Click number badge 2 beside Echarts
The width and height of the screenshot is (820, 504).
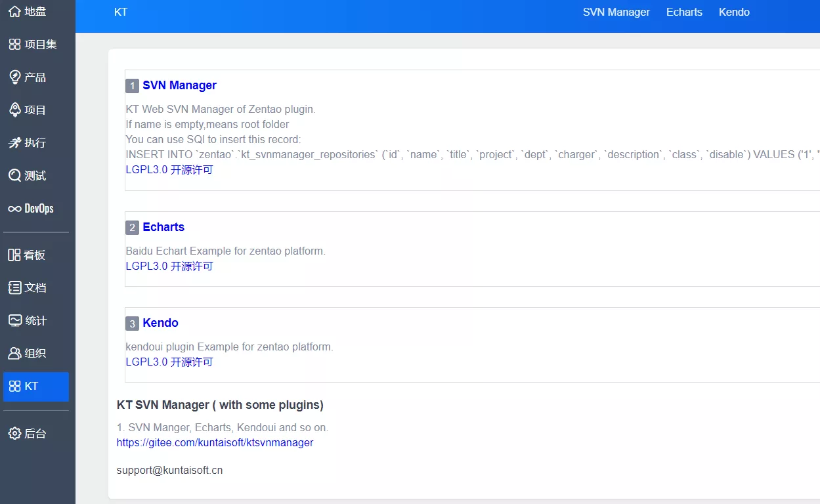[x=132, y=228]
